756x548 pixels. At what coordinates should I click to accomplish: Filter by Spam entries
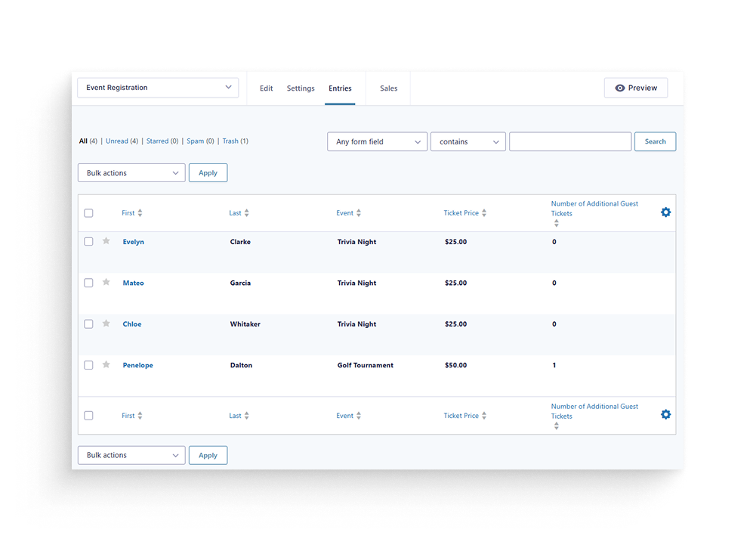point(196,141)
